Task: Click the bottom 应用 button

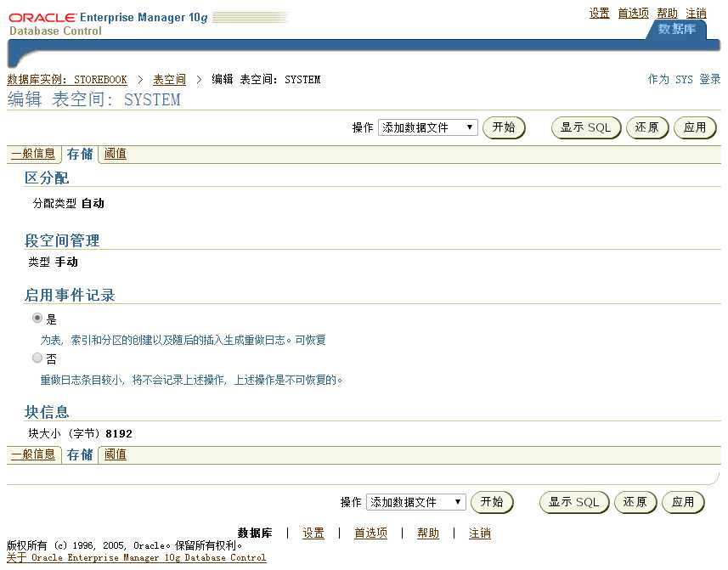Action: pyautogui.click(x=683, y=502)
